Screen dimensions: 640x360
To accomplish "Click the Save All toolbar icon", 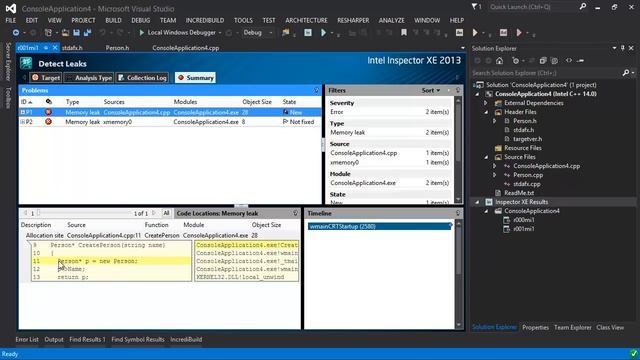I will [87, 33].
